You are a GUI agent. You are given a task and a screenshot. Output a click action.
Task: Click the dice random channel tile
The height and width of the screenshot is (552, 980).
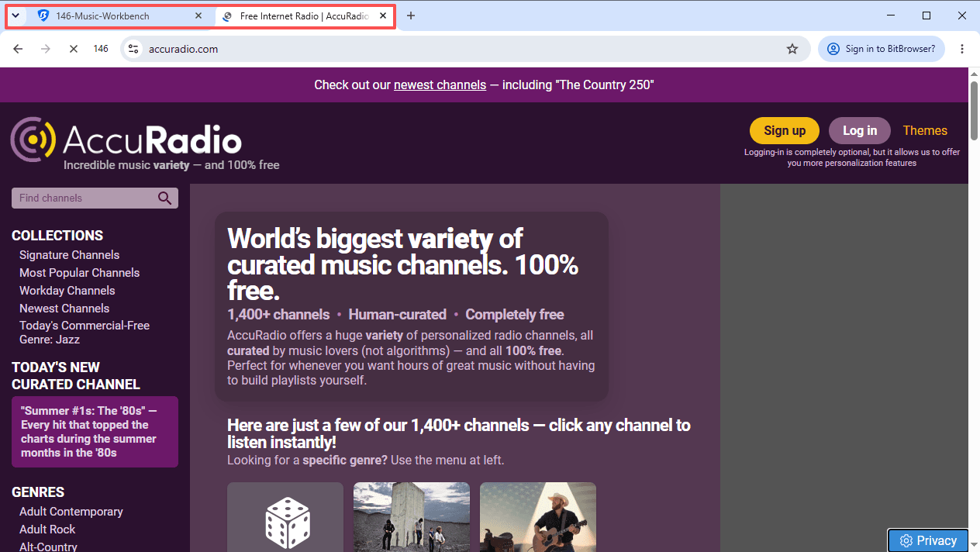[285, 517]
